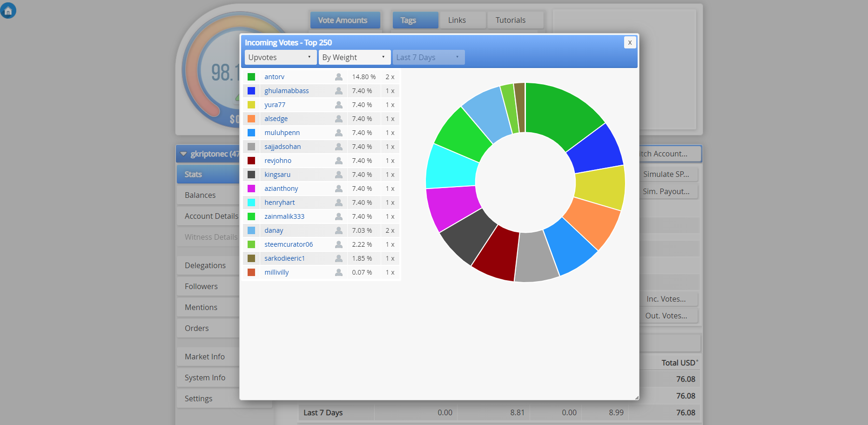
Task: Click the user icon beside millivilly
Action: pos(339,272)
